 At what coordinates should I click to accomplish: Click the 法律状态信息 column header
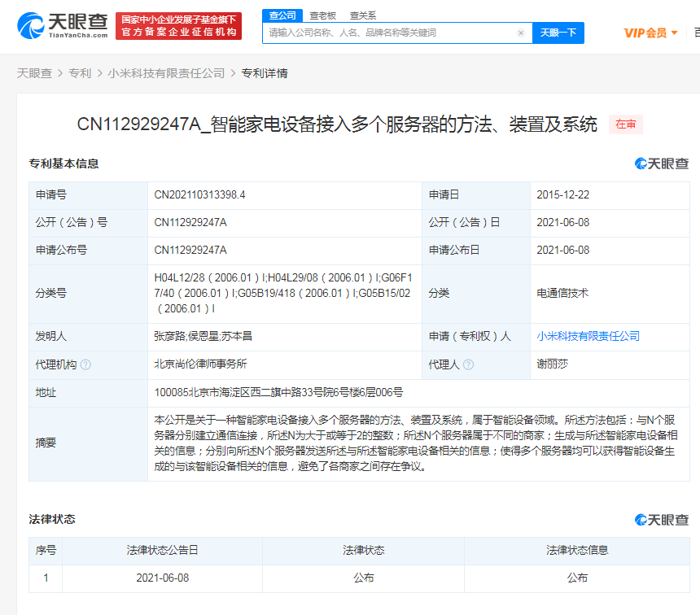(x=577, y=550)
